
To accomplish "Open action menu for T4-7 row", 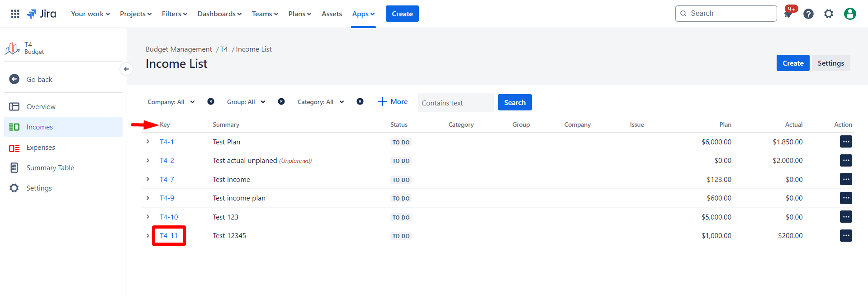I will pos(846,179).
